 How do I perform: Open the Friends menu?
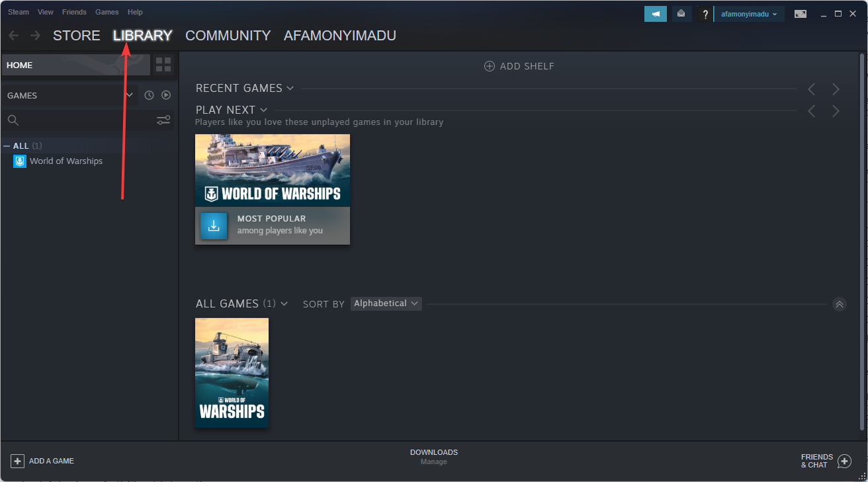[74, 12]
